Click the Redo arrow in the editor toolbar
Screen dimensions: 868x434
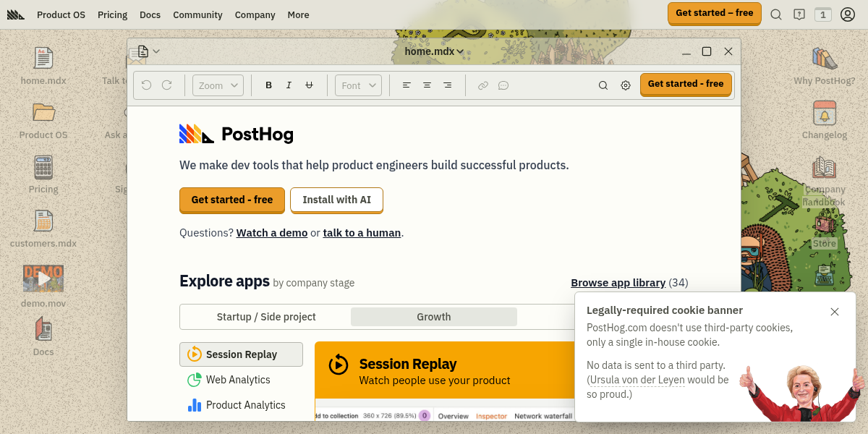[168, 85]
